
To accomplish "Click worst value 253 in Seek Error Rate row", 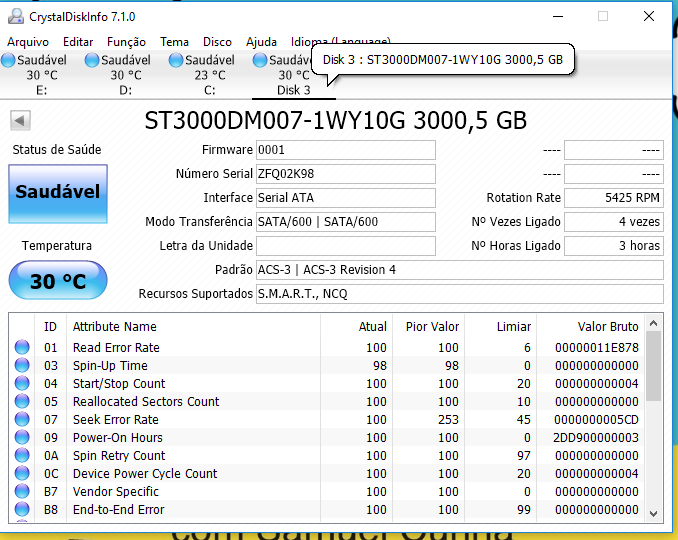I will (x=448, y=419).
